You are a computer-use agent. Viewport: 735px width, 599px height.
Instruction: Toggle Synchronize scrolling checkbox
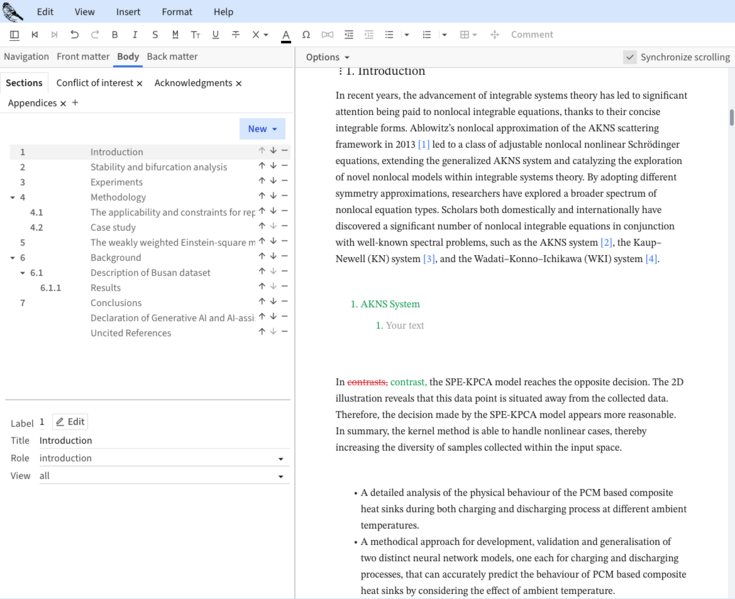630,57
